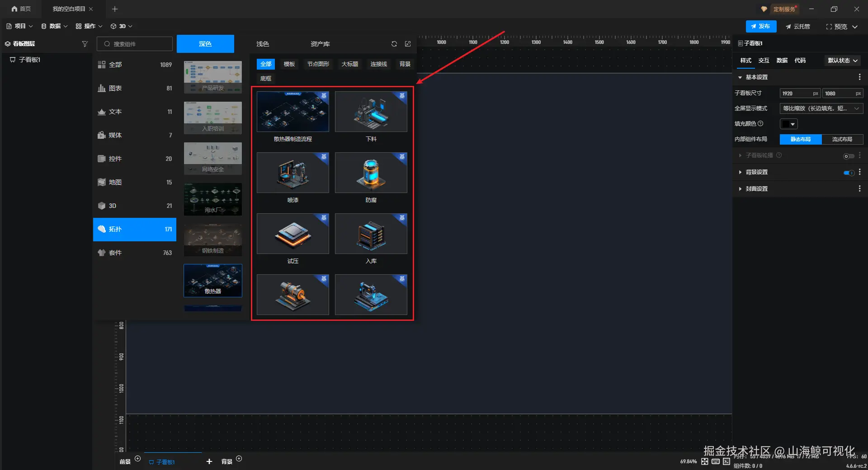
Task: Expand the 背景设置 section
Action: pyautogui.click(x=740, y=172)
